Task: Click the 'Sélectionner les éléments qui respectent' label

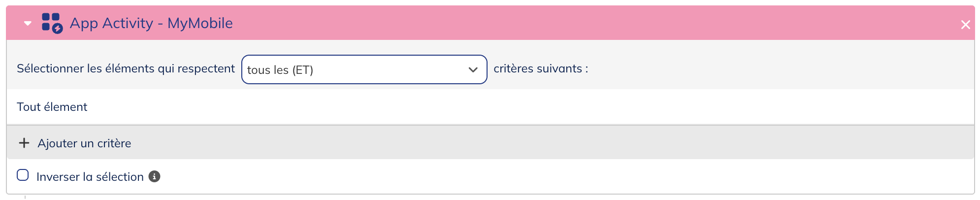Action: pyautogui.click(x=126, y=68)
